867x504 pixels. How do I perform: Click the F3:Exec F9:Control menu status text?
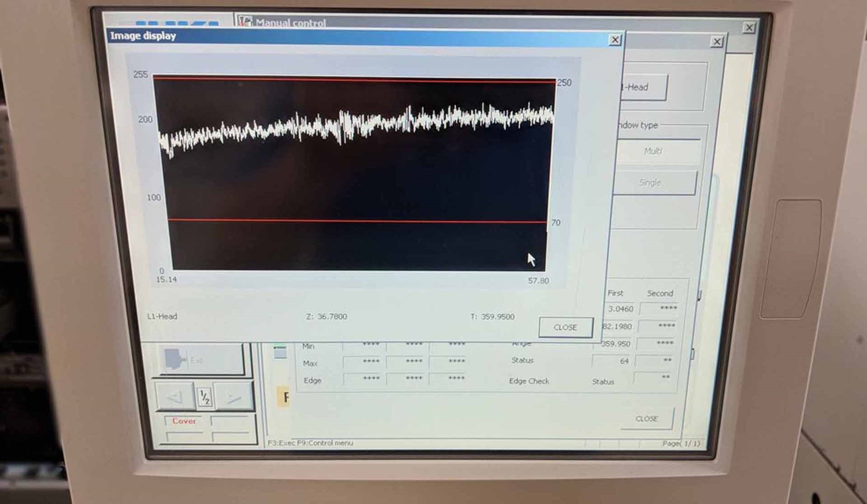(x=310, y=443)
